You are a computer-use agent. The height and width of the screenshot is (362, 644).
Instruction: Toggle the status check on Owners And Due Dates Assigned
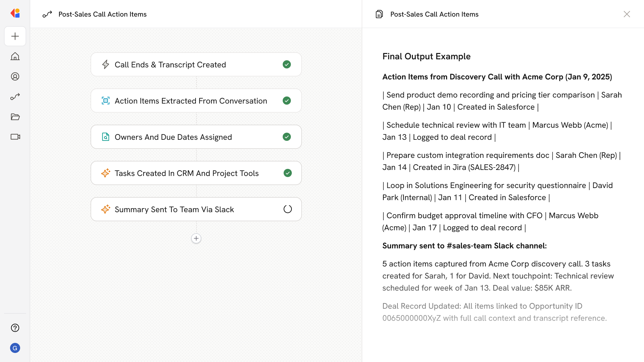click(x=286, y=137)
